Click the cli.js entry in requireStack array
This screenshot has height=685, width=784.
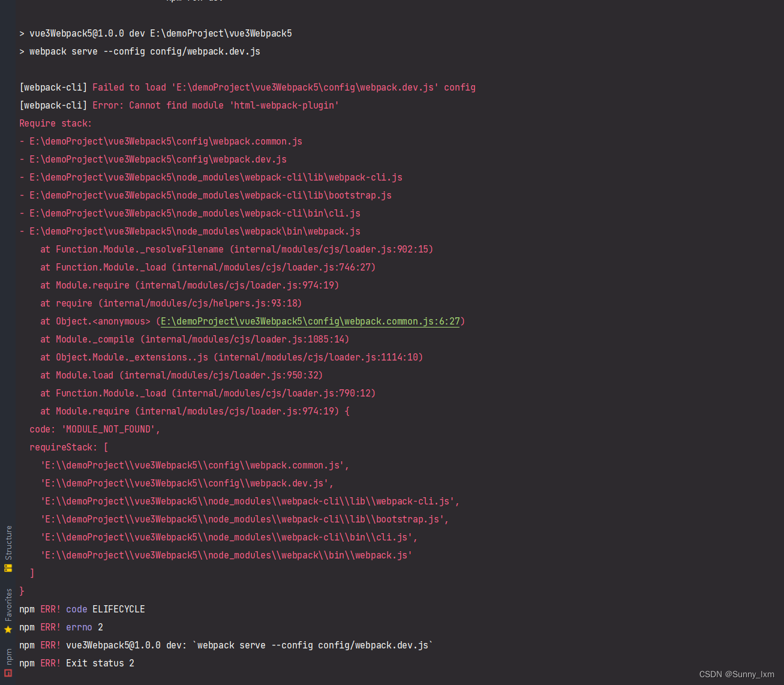click(x=228, y=537)
